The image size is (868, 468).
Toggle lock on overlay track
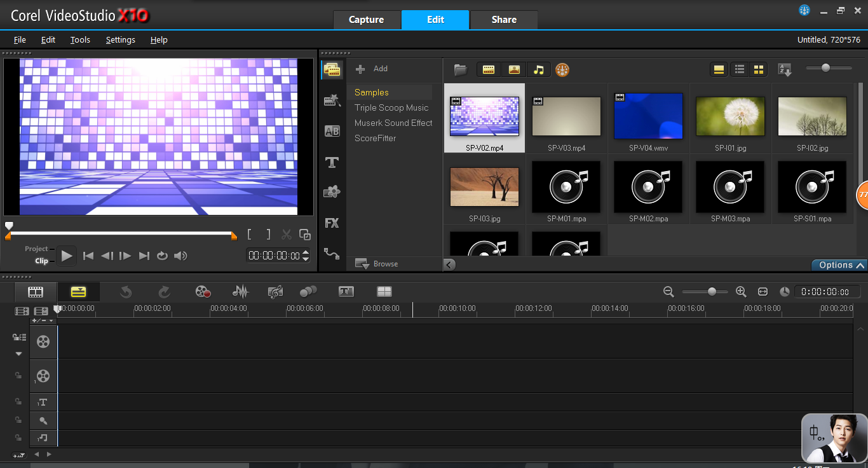click(18, 376)
